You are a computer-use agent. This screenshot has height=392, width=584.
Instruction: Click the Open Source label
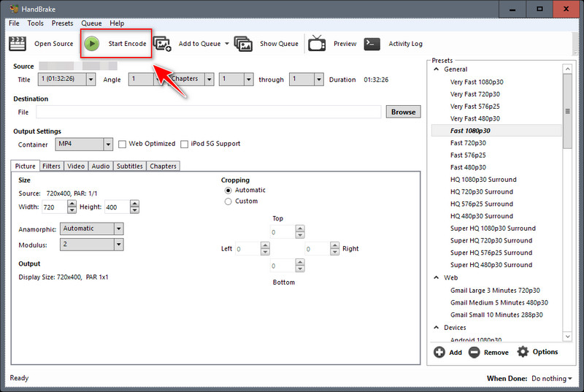pos(53,44)
